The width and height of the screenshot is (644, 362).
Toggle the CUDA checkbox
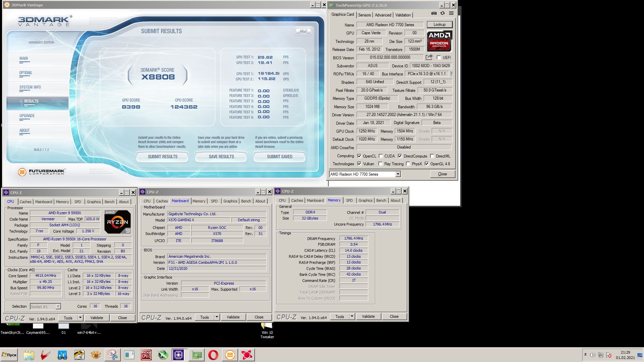coord(381,156)
